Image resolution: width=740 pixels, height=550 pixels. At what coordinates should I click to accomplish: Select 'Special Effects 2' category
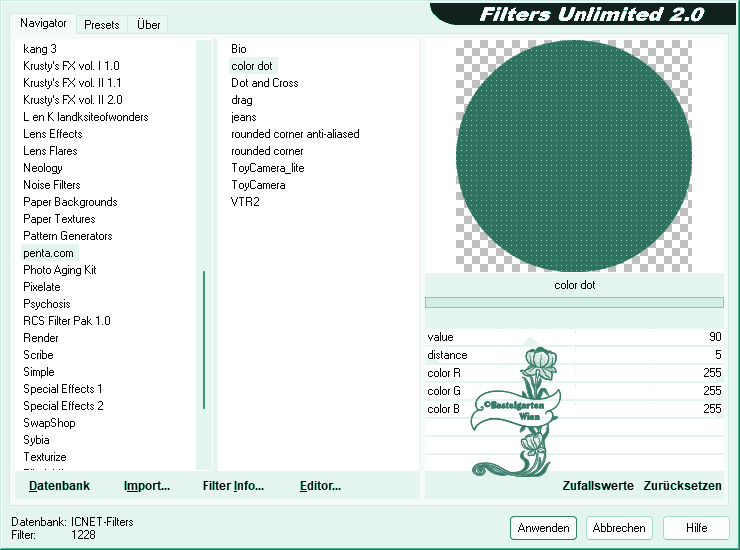tap(63, 406)
